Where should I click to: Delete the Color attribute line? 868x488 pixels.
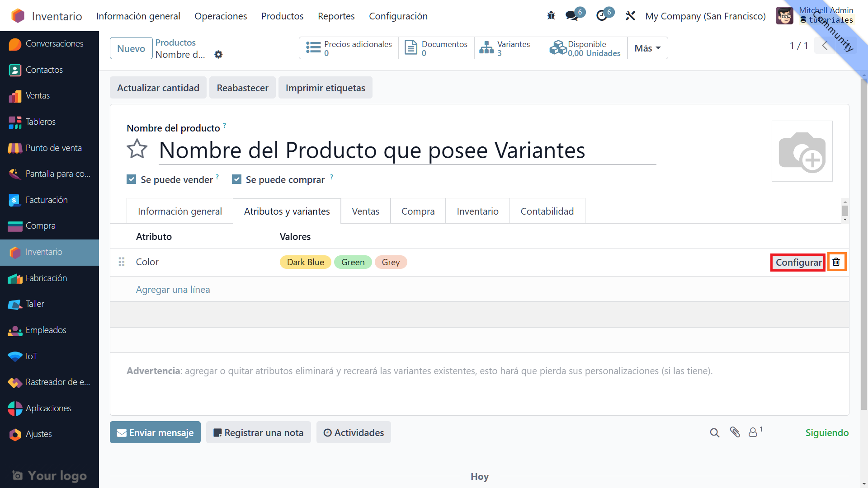coord(836,262)
